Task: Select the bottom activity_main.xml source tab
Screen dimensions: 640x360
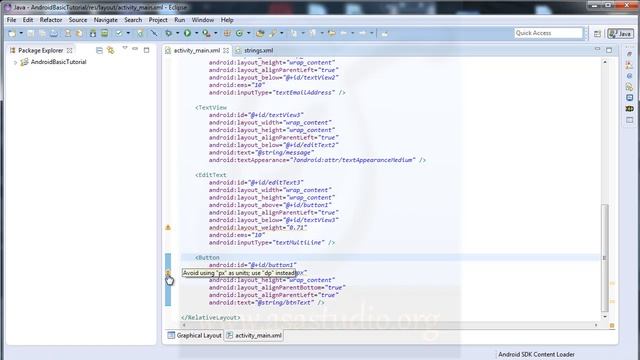Action: pos(254,336)
